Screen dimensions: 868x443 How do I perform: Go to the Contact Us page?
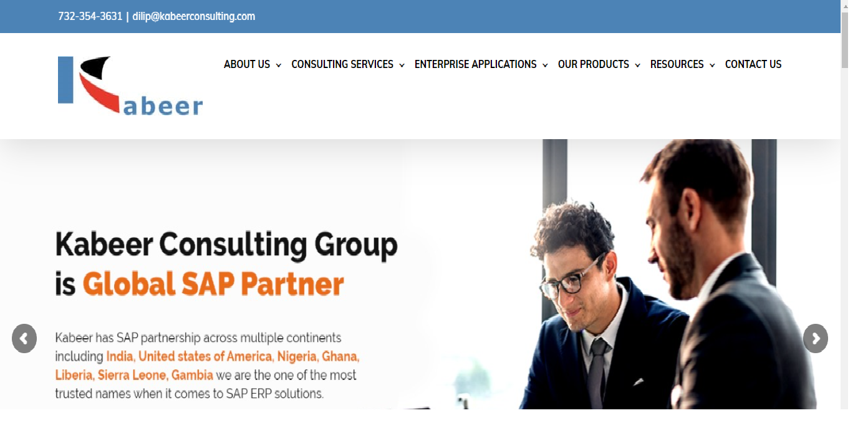point(753,64)
